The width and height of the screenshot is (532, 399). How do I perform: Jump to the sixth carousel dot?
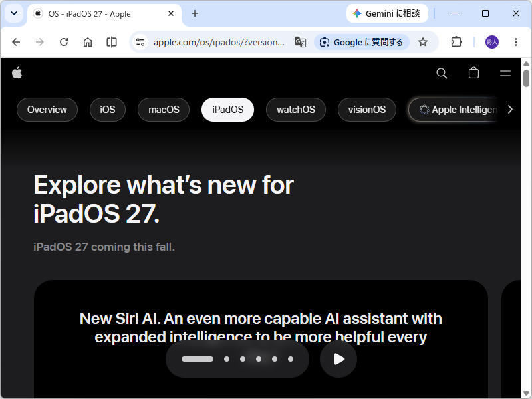[x=291, y=359]
